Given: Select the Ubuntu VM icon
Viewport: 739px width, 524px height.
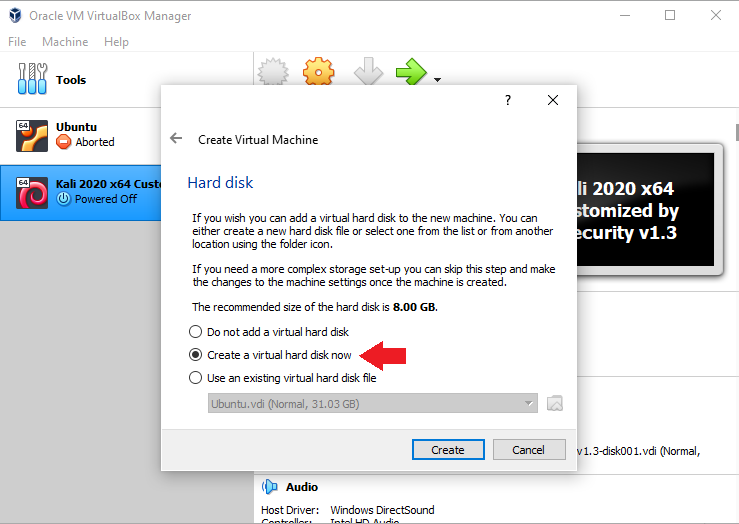Looking at the screenshot, I should (32, 136).
